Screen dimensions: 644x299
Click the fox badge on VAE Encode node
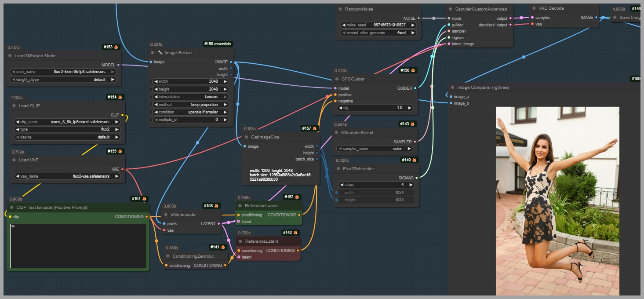click(x=217, y=206)
